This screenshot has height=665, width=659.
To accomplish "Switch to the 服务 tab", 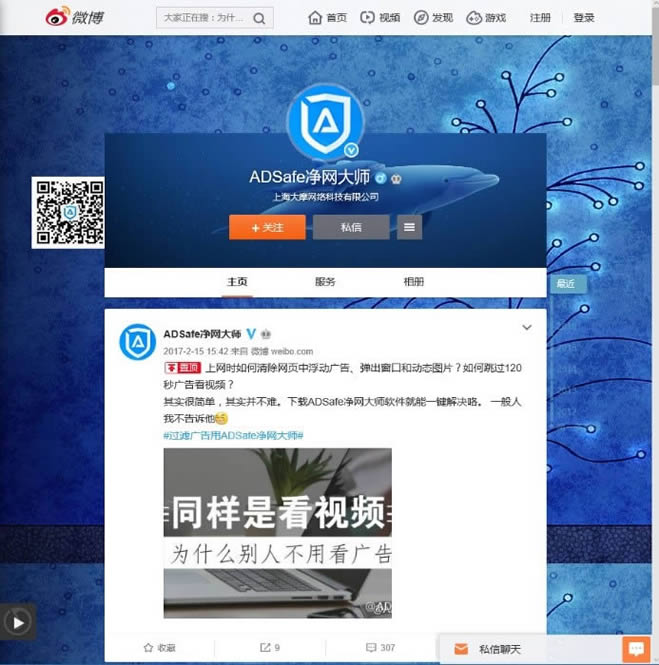I will click(325, 282).
